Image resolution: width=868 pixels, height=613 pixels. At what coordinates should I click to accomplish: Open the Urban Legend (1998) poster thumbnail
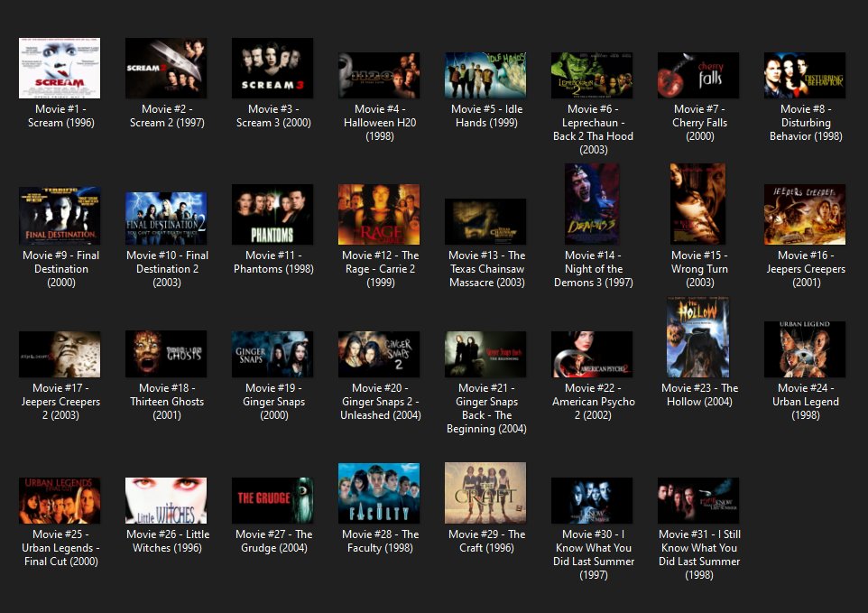[805, 349]
